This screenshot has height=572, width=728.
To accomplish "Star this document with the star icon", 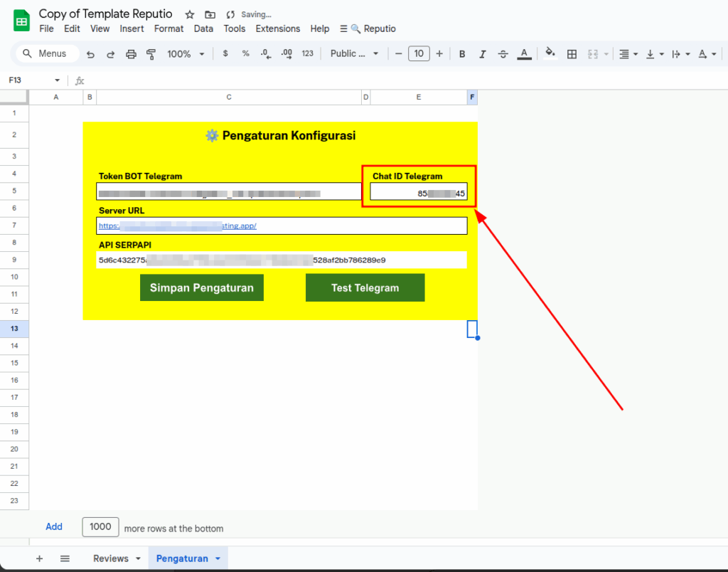I will coord(189,15).
